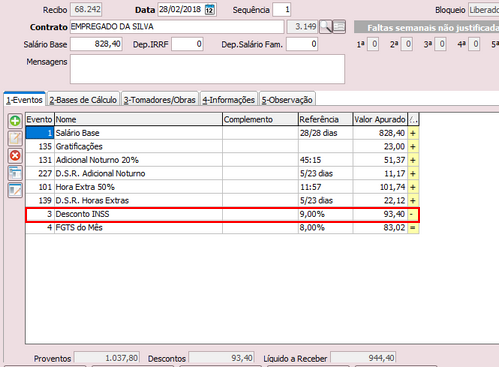
Task: Click the 3ª week absences field
Action: (x=441, y=44)
